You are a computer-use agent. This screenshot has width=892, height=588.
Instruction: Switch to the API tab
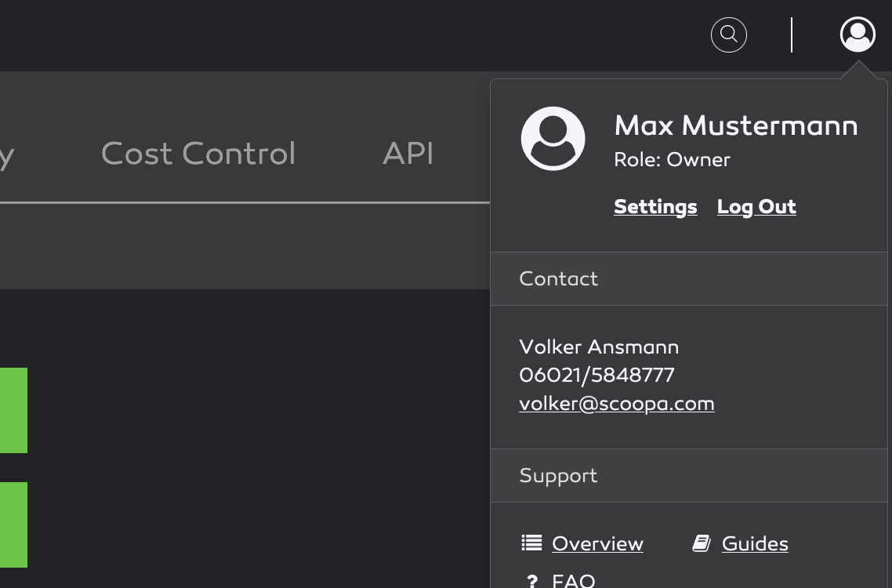(x=408, y=153)
